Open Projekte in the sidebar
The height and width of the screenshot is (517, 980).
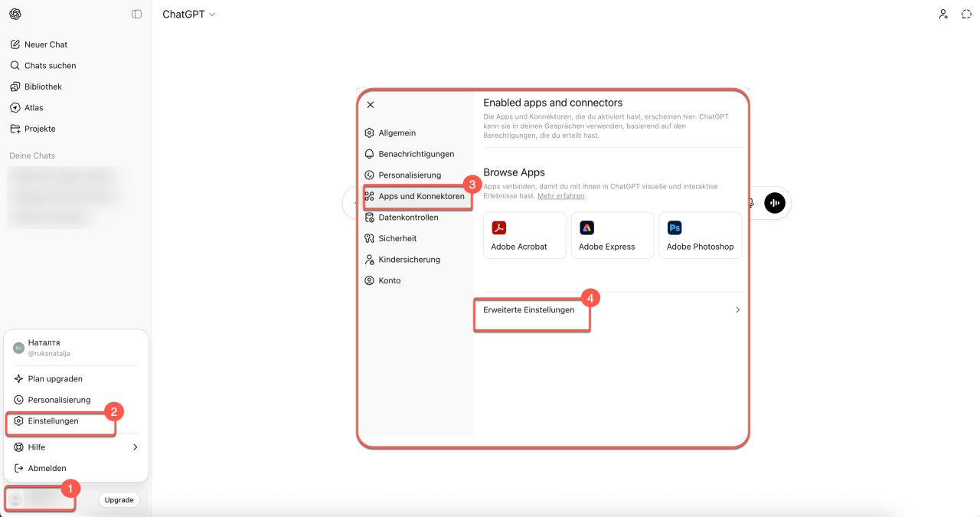[75, 129]
